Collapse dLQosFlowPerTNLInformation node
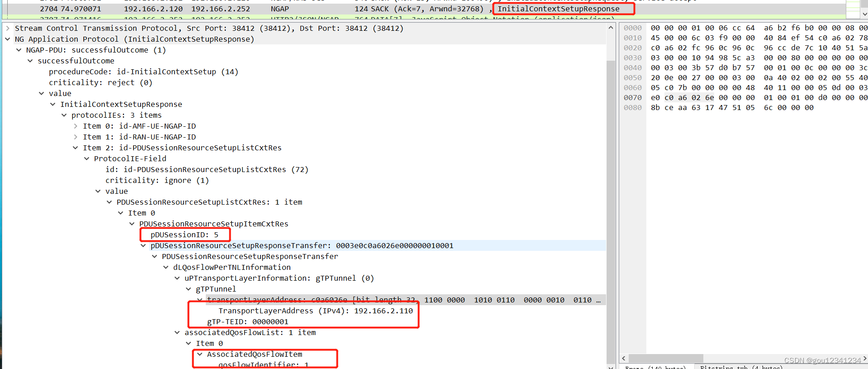Screen dimensions: 868x369 point(166,267)
